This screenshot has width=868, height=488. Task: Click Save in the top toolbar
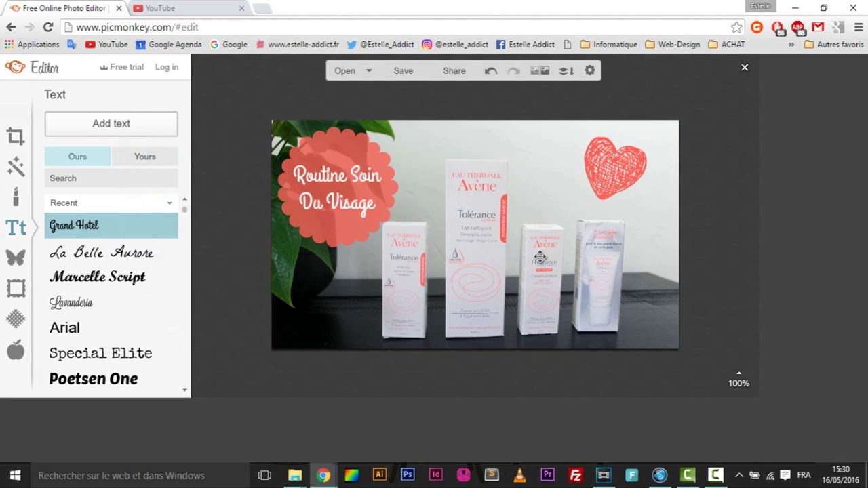click(403, 70)
